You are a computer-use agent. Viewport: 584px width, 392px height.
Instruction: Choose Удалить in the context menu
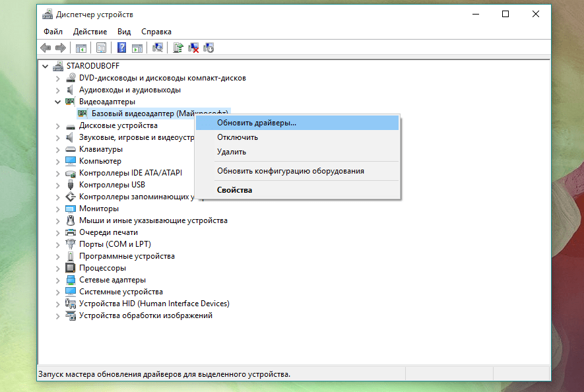(232, 152)
